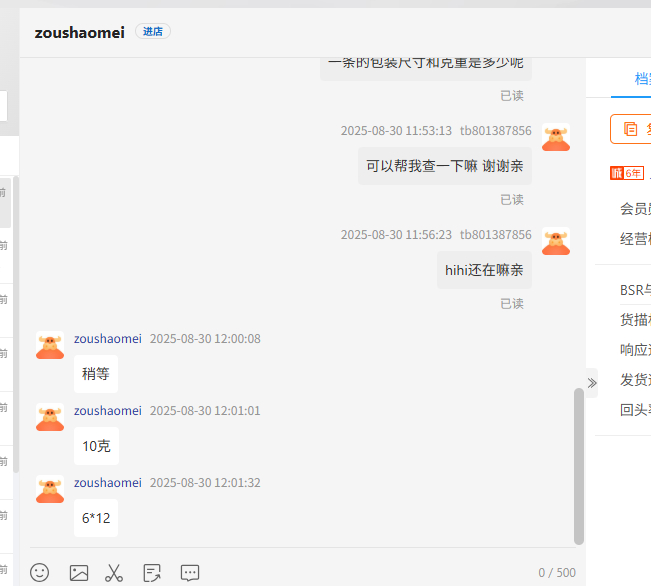Image resolution: width=651 pixels, height=586 pixels.
Task: Collapse the right side panel with double chevron
Action: (x=592, y=382)
